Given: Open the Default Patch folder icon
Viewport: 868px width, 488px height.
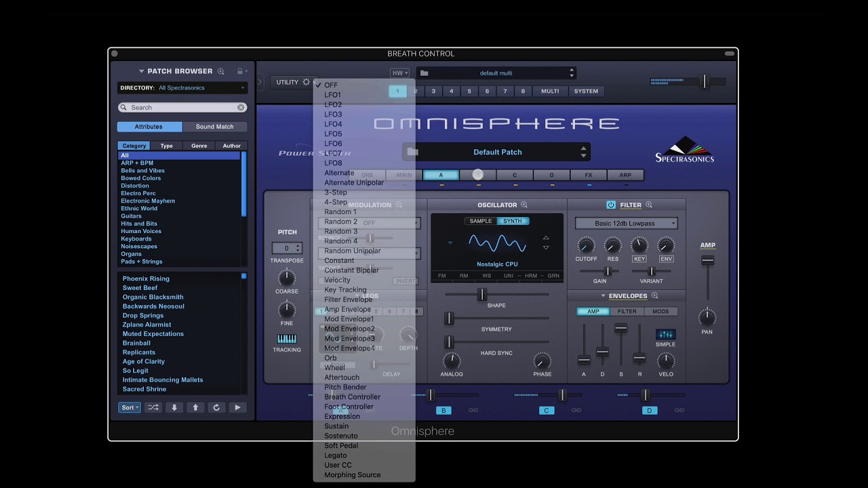Looking at the screenshot, I should coord(412,152).
